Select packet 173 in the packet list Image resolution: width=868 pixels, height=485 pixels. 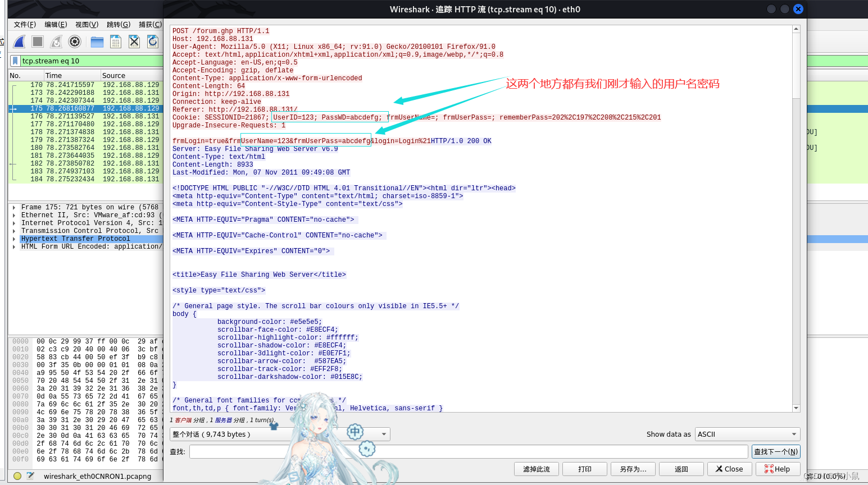click(x=85, y=93)
